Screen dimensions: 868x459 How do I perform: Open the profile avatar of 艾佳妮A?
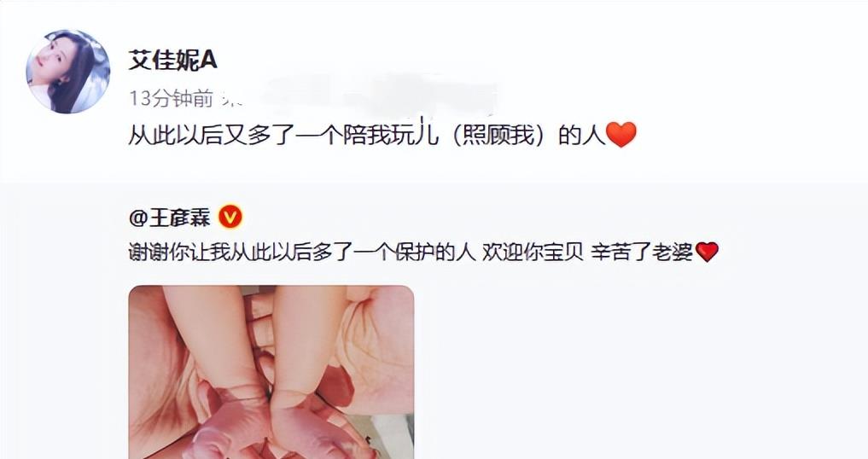(x=68, y=72)
